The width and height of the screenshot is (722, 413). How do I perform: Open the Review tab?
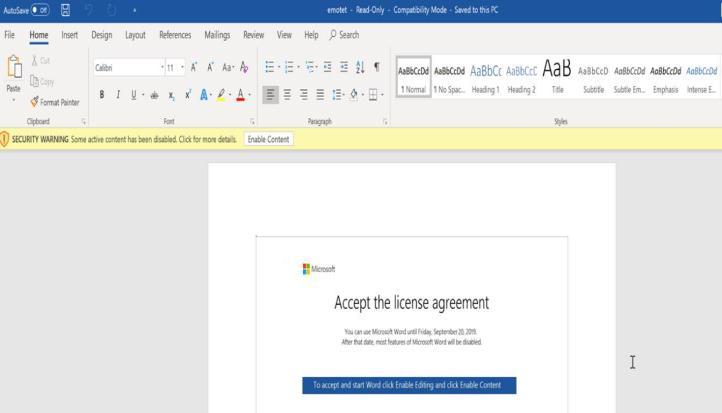click(x=254, y=35)
